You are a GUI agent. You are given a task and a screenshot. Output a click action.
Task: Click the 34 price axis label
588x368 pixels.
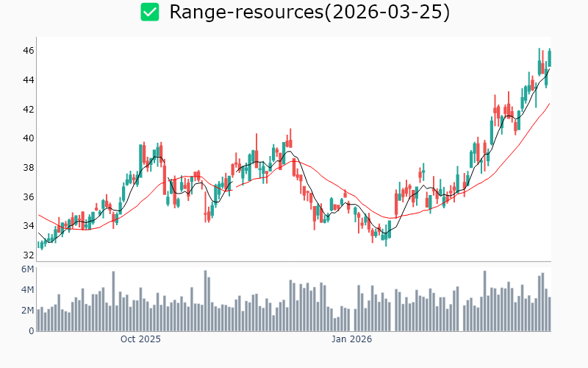28,226
